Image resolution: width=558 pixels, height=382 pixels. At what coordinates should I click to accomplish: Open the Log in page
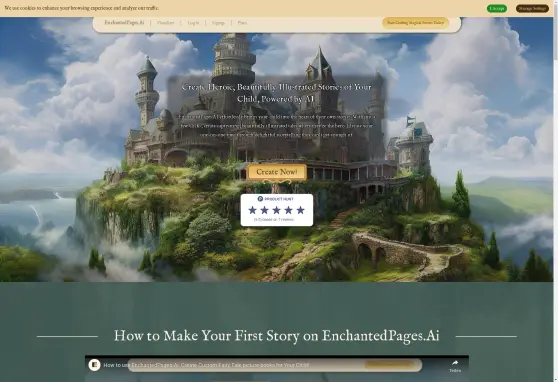pos(193,23)
